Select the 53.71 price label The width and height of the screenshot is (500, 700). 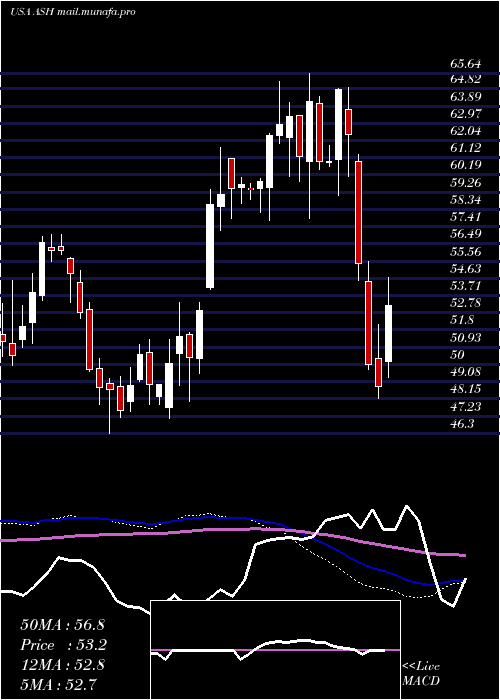point(466,286)
